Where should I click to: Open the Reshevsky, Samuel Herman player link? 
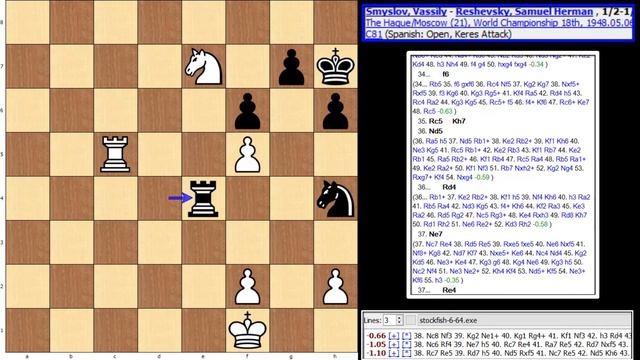point(524,11)
